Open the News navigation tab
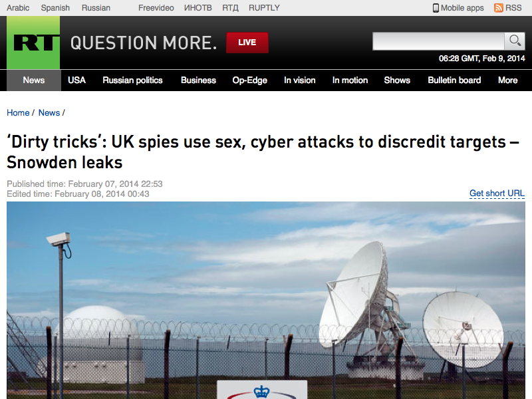This screenshot has height=399, width=532. [34, 80]
